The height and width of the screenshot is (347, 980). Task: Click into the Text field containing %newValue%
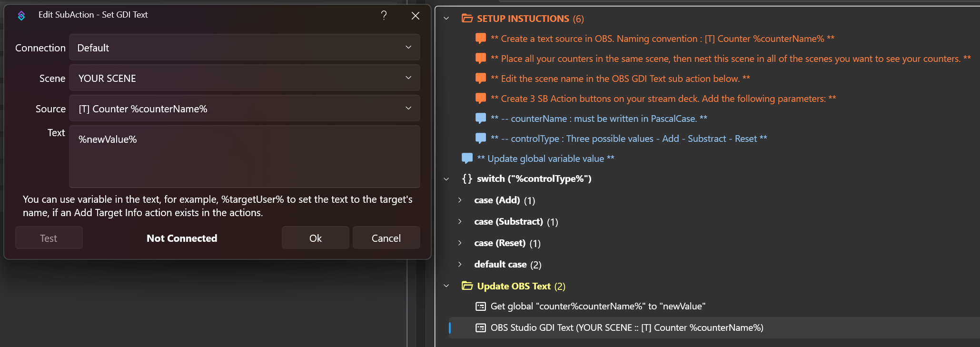244,156
